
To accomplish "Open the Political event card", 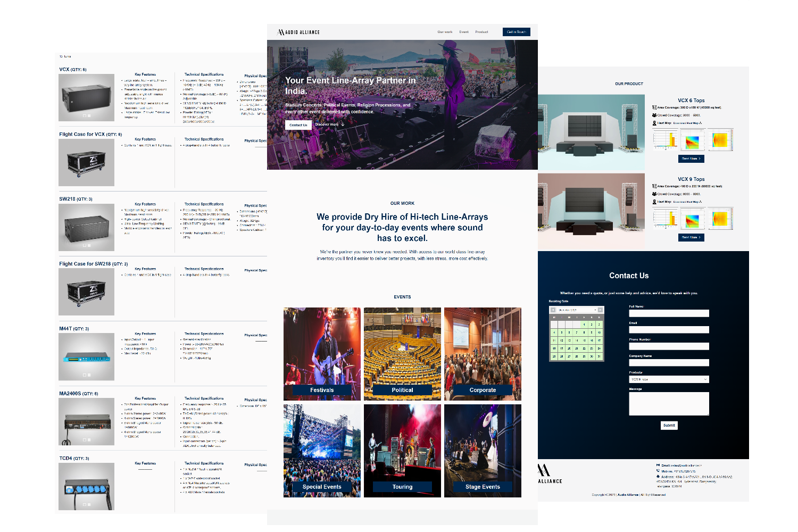I will coord(402,354).
